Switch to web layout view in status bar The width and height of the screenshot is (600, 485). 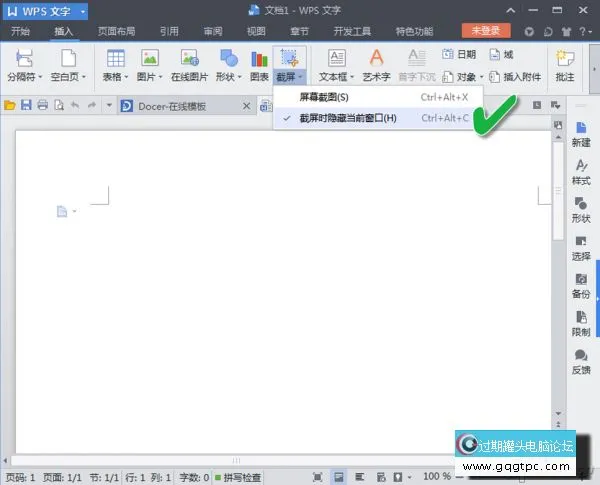381,477
